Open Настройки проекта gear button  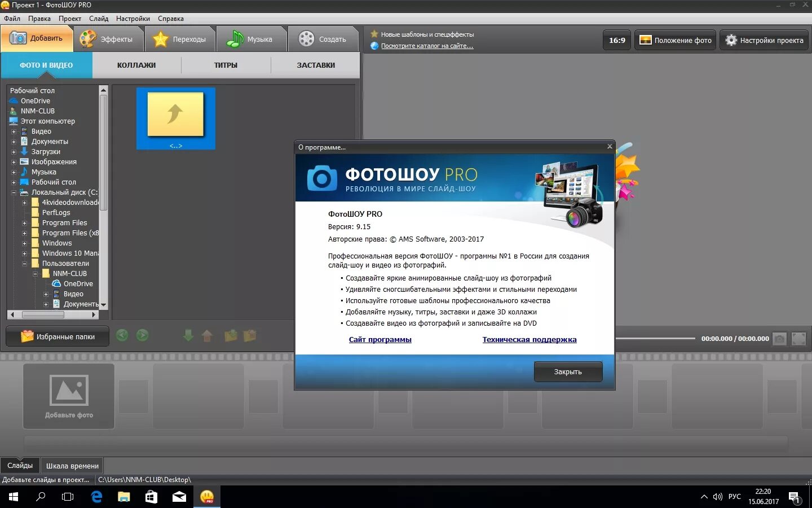764,40
